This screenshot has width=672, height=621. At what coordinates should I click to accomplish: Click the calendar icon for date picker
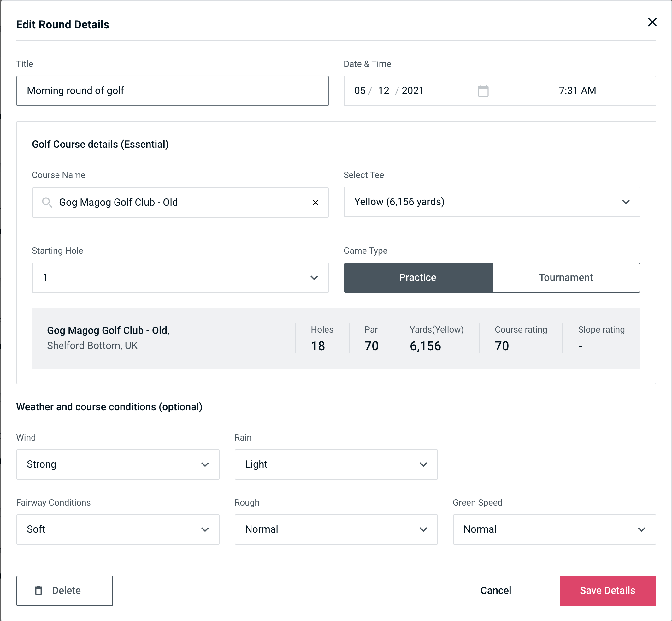(484, 91)
